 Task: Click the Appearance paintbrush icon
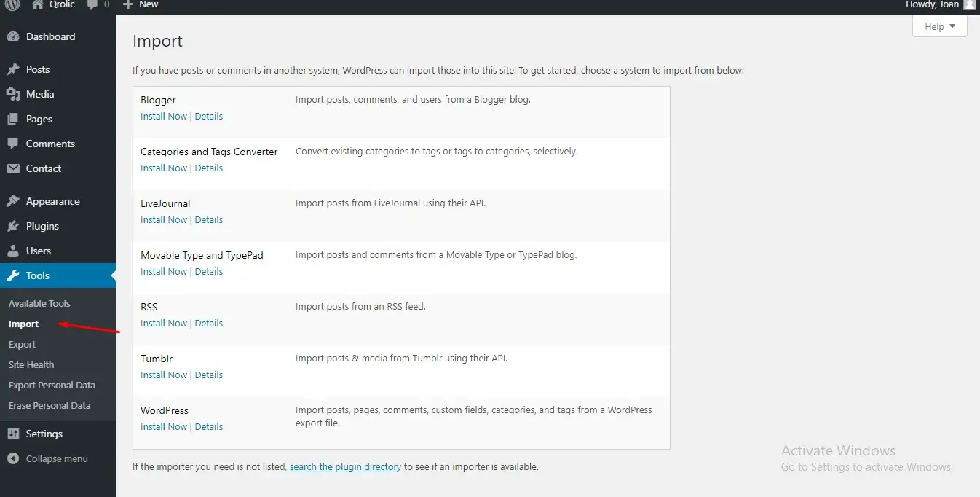pos(13,202)
